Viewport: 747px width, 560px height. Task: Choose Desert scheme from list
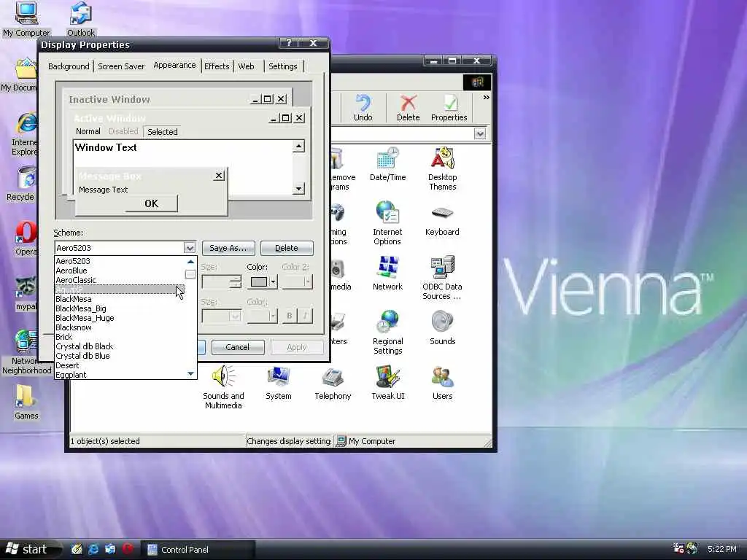pos(120,366)
